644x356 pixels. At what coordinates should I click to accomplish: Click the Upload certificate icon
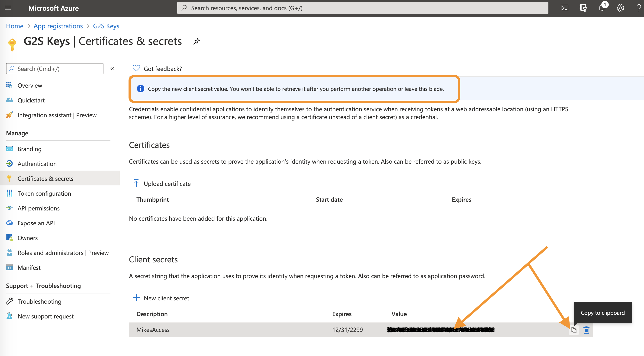point(137,183)
